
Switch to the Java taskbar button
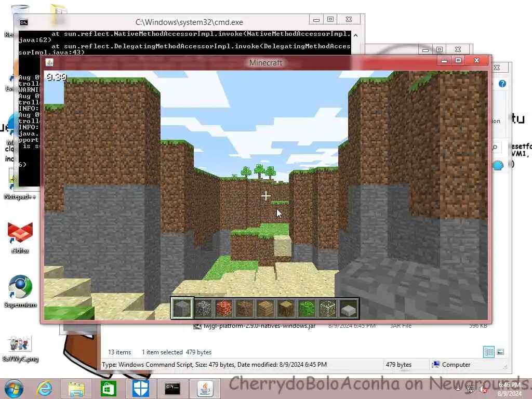[x=205, y=389]
